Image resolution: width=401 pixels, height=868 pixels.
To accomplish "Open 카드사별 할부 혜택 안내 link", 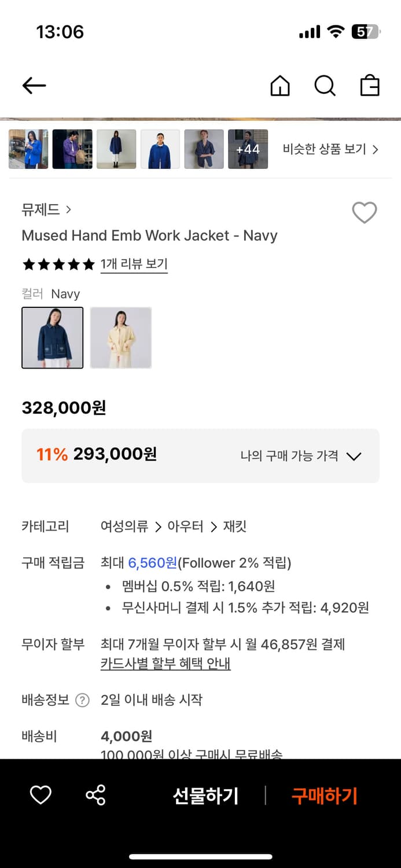I will 165,664.
